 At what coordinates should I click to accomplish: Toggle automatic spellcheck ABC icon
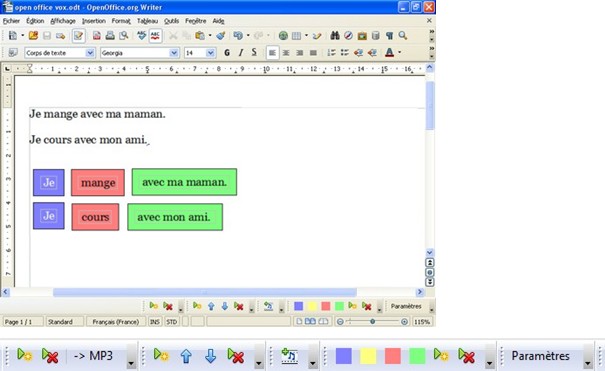[x=155, y=36]
